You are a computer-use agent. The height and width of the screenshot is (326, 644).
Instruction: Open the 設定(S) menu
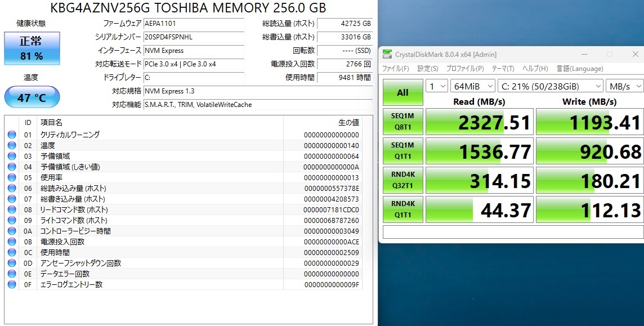tap(428, 69)
